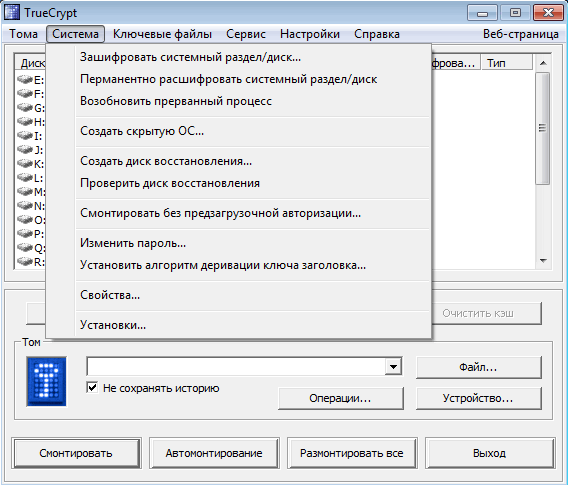The height and width of the screenshot is (485, 568).
Task: Click the Устройство... button
Action: pyautogui.click(x=479, y=398)
